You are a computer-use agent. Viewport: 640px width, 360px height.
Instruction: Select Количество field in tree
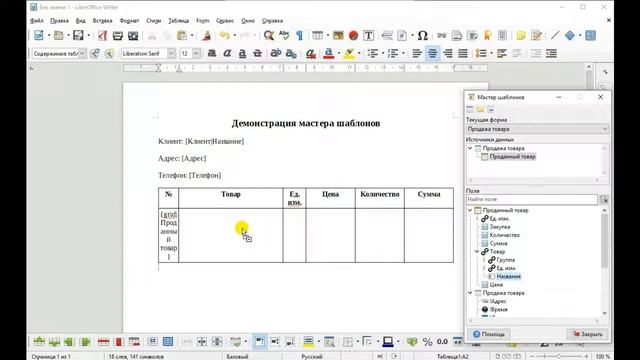coord(504,235)
